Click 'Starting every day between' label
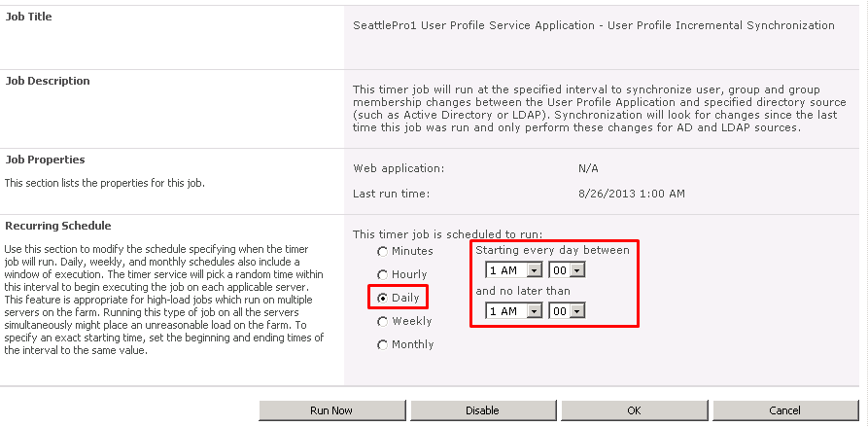The height and width of the screenshot is (427, 868). pyautogui.click(x=552, y=250)
